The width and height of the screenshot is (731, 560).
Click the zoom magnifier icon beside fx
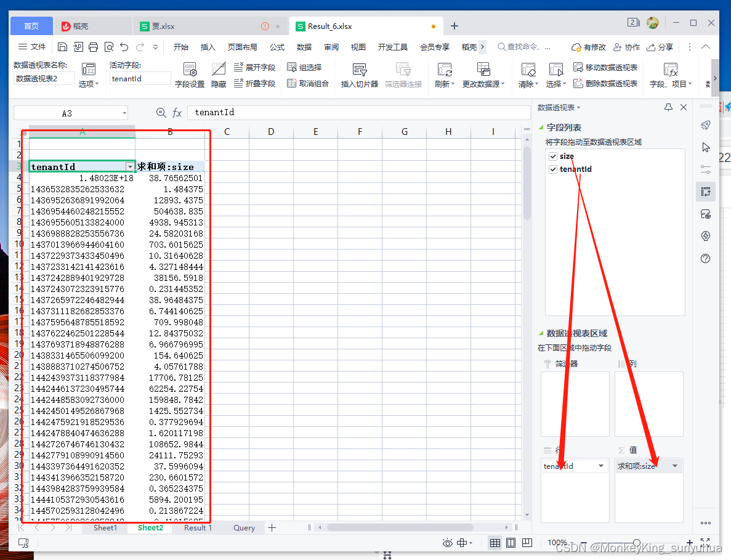pos(161,112)
